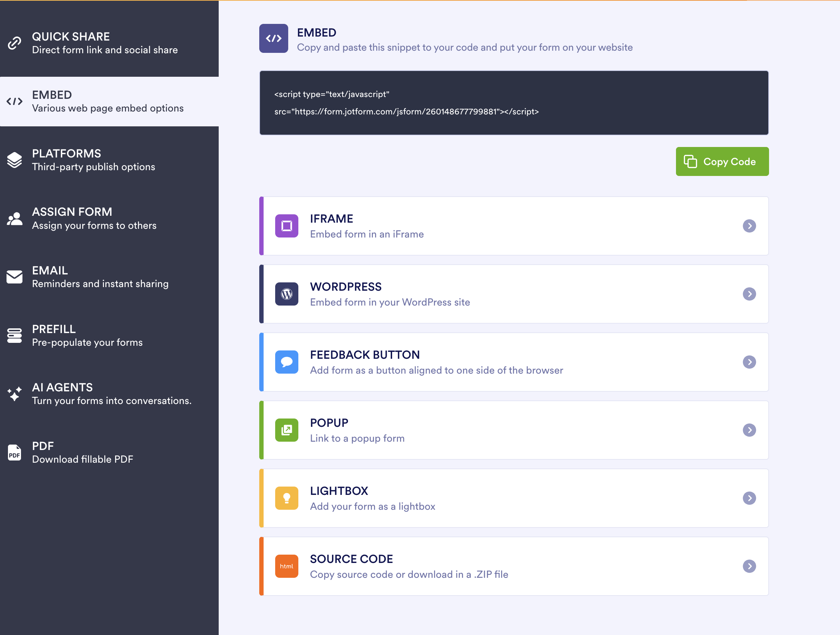Go to the ASSIGN FORM tab
The width and height of the screenshot is (840, 635).
click(x=109, y=218)
